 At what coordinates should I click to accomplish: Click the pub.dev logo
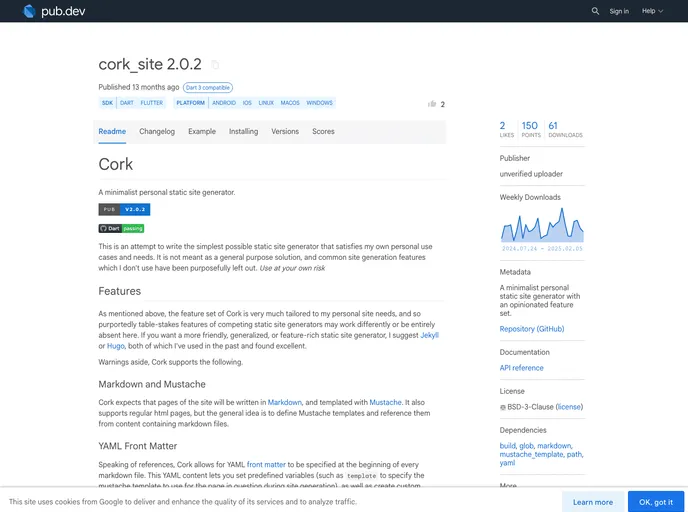(54, 11)
